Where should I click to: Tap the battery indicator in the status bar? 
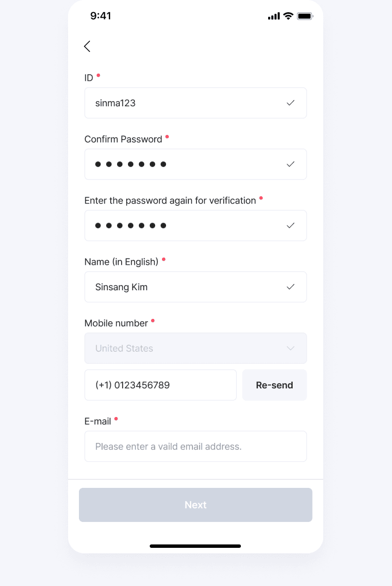click(x=305, y=16)
